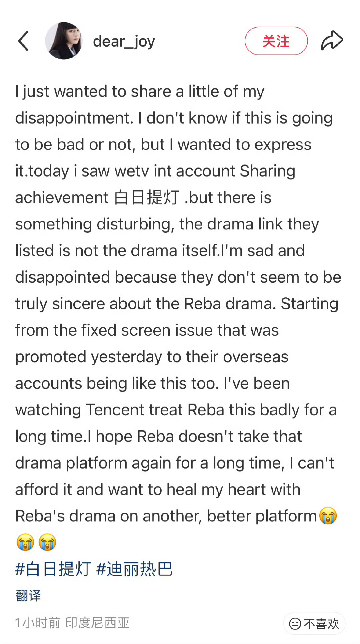Image resolution: width=360 pixels, height=644 pixels.
Task: Tap the crying emoji after 'better platform'
Action: coord(328,516)
